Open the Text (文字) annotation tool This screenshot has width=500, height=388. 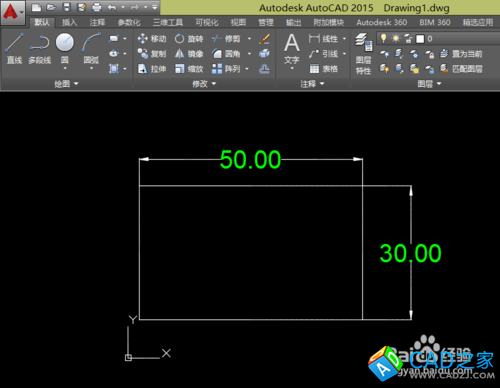[292, 50]
